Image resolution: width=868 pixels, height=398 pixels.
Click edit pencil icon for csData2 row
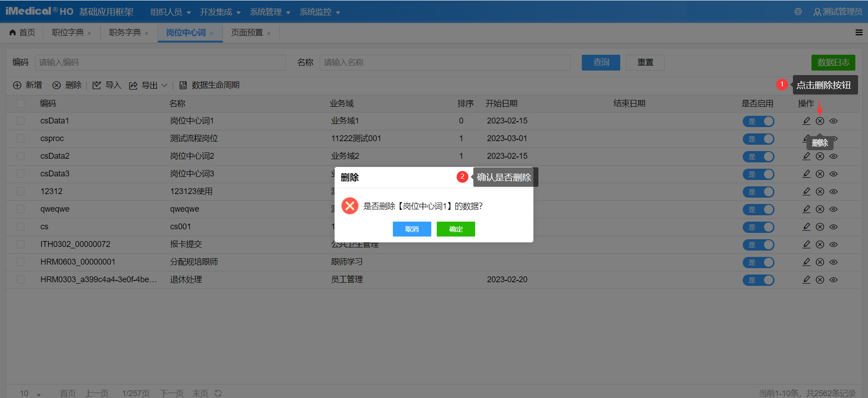click(806, 156)
